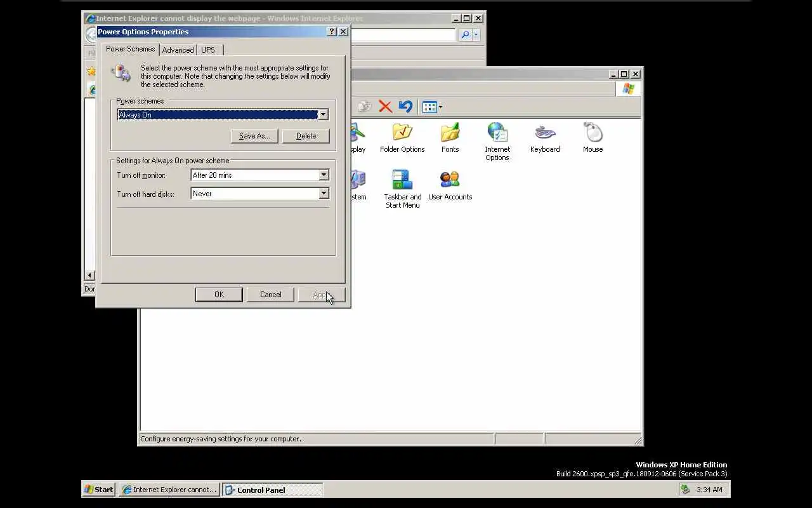Open the Views toolbar button in Control Panel
Viewport: 812px width, 508px height.
point(432,107)
